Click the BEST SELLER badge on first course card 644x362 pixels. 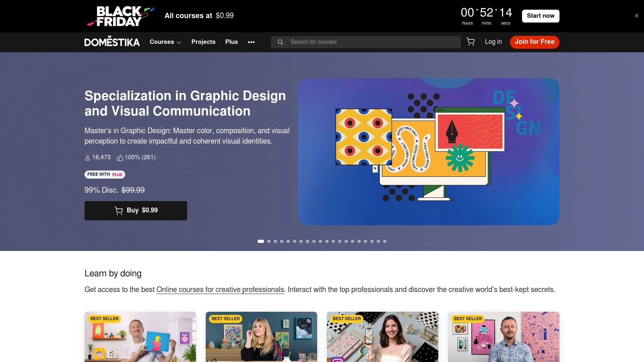(104, 319)
